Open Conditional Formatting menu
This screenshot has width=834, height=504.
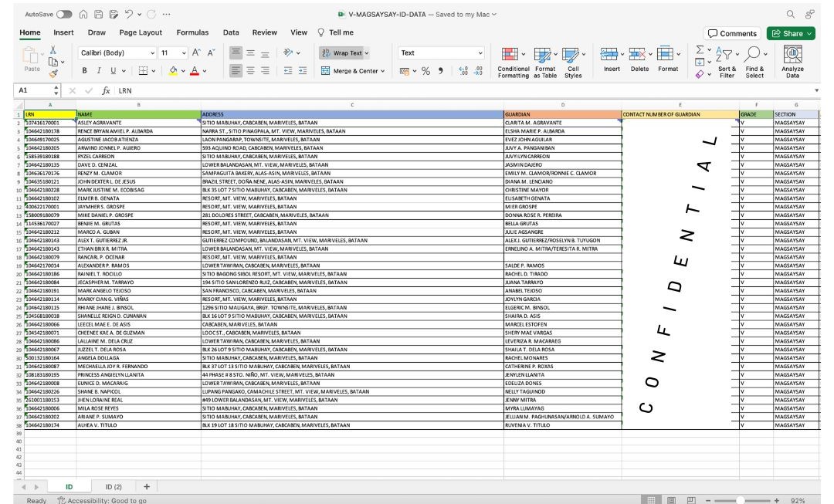click(514, 63)
